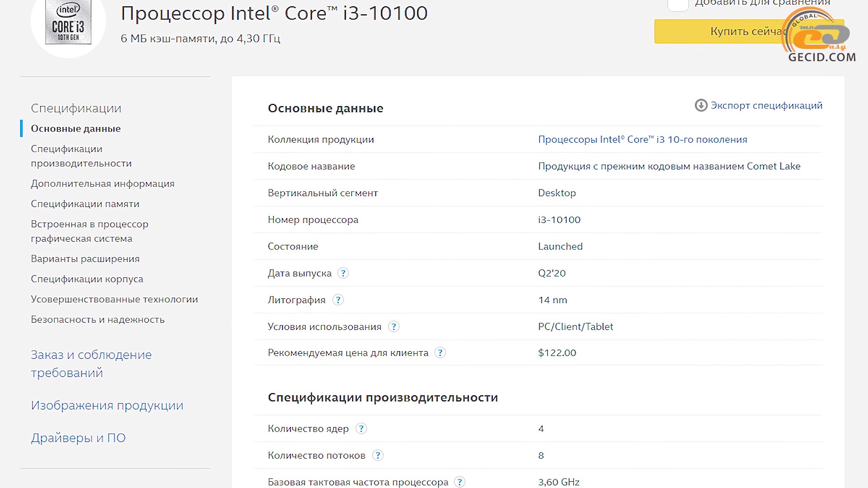
Task: Open the Экспорт спецификаций link
Action: coord(766,105)
